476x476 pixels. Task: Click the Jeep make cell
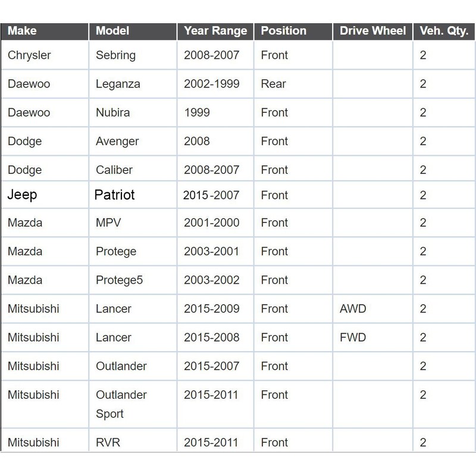(x=45, y=195)
